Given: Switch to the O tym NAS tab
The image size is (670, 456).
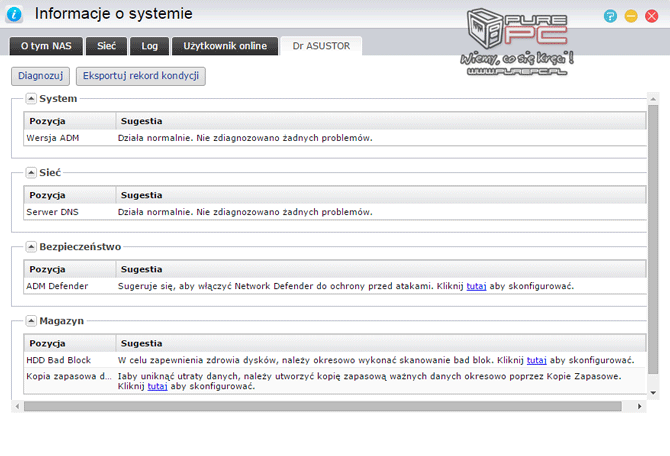Looking at the screenshot, I should [46, 46].
